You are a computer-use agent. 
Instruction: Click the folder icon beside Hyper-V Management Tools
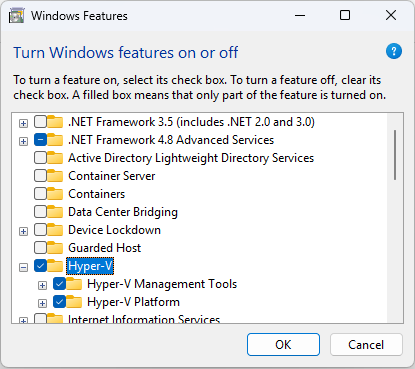click(x=74, y=284)
